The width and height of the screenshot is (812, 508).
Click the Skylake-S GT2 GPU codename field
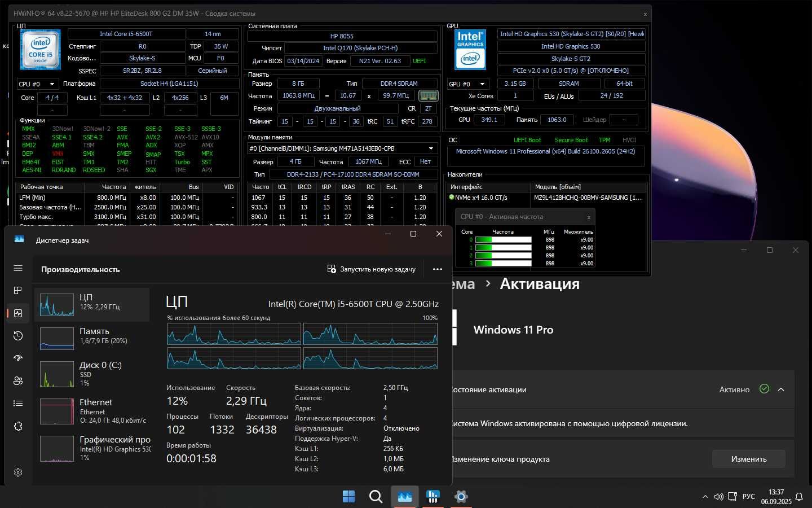click(x=571, y=59)
